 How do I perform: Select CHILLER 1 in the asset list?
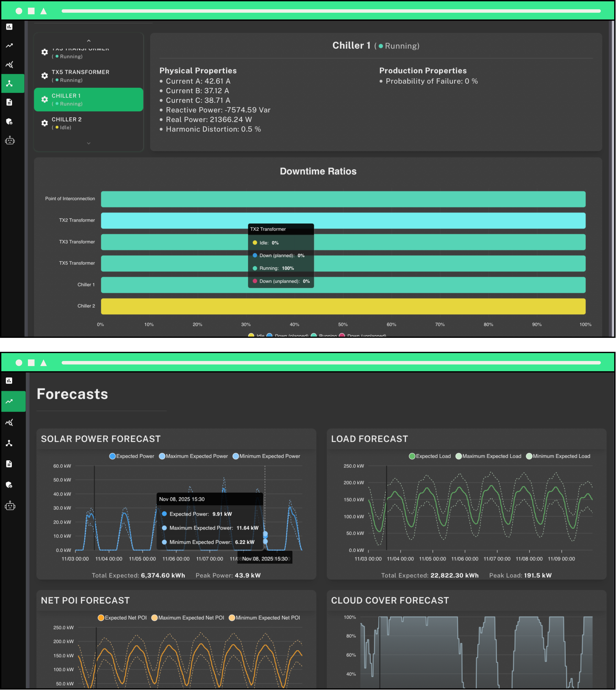(x=89, y=100)
